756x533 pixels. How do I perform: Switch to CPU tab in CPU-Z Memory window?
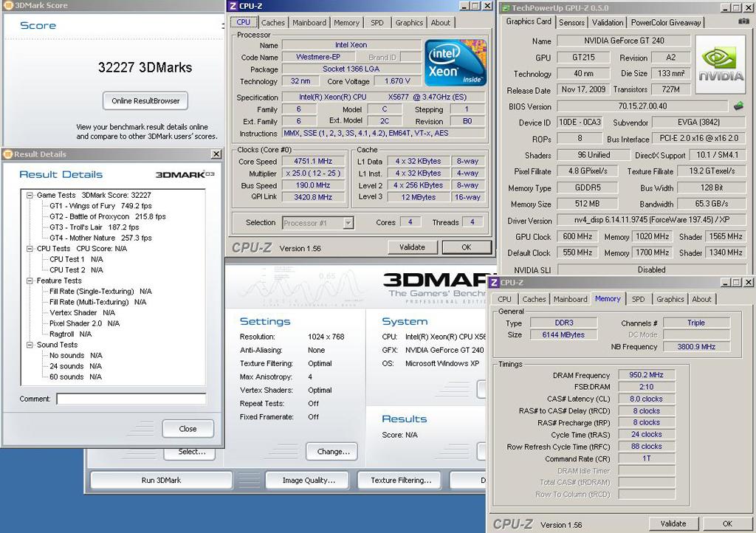[504, 299]
